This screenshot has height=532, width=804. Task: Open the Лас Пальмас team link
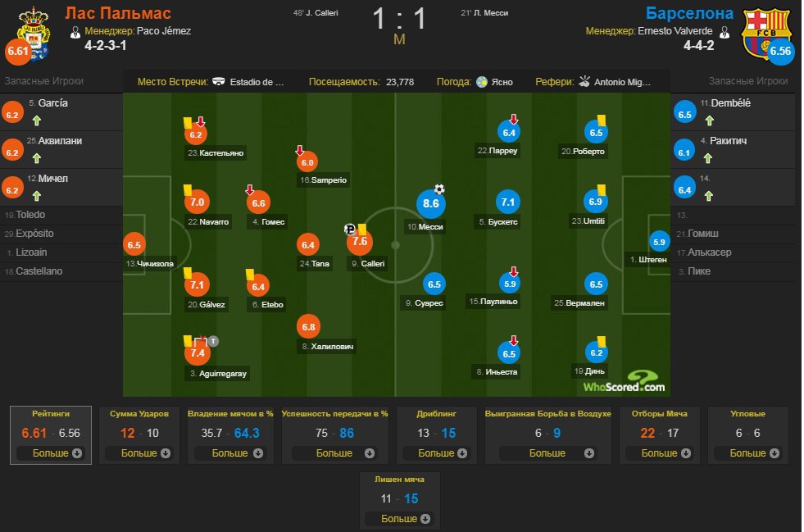point(118,13)
